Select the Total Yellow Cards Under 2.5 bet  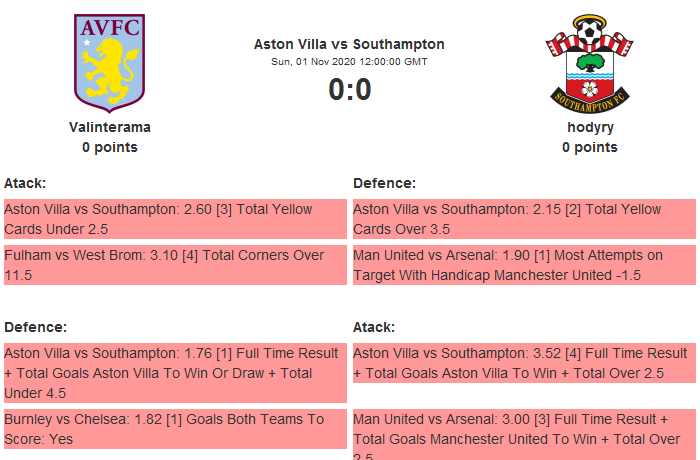coord(175,219)
